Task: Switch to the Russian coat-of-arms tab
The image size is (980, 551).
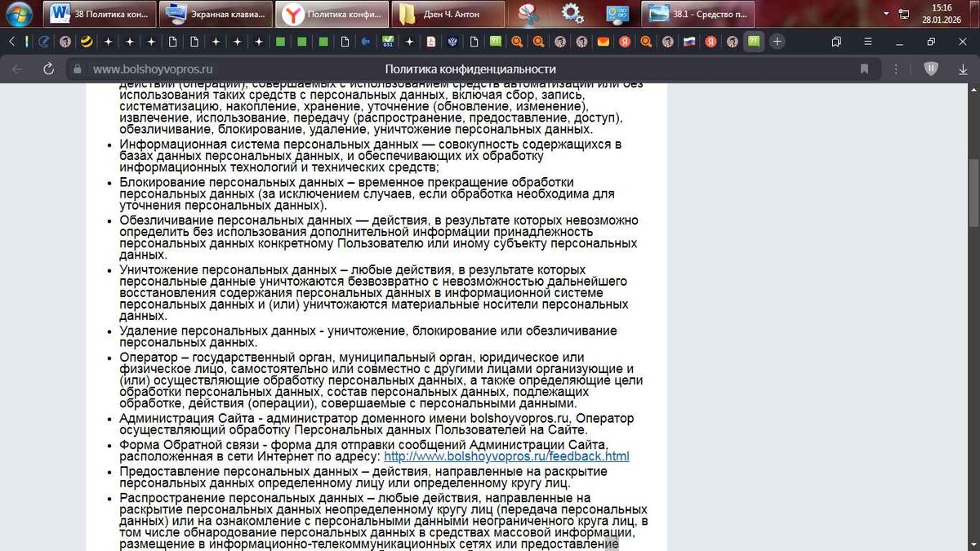Action: 452,42
